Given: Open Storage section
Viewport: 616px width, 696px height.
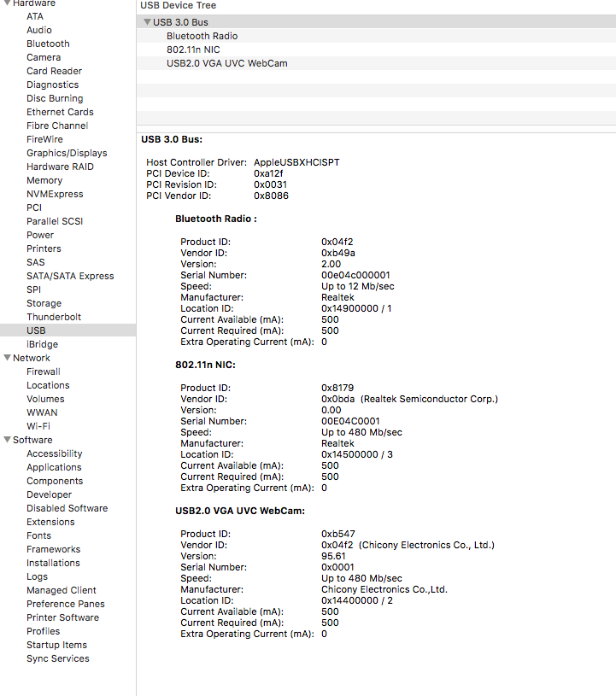Looking at the screenshot, I should click(x=44, y=304).
